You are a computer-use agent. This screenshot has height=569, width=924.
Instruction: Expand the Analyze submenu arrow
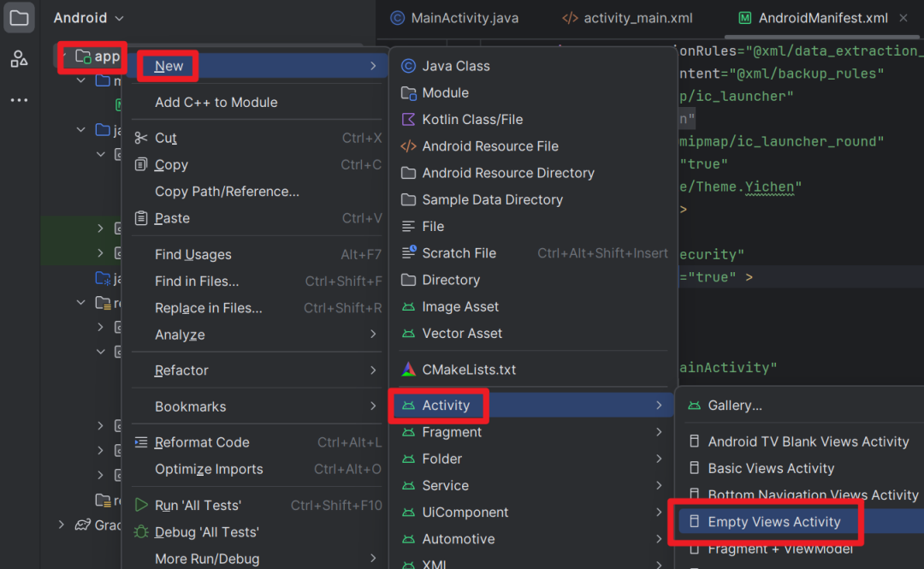point(373,335)
